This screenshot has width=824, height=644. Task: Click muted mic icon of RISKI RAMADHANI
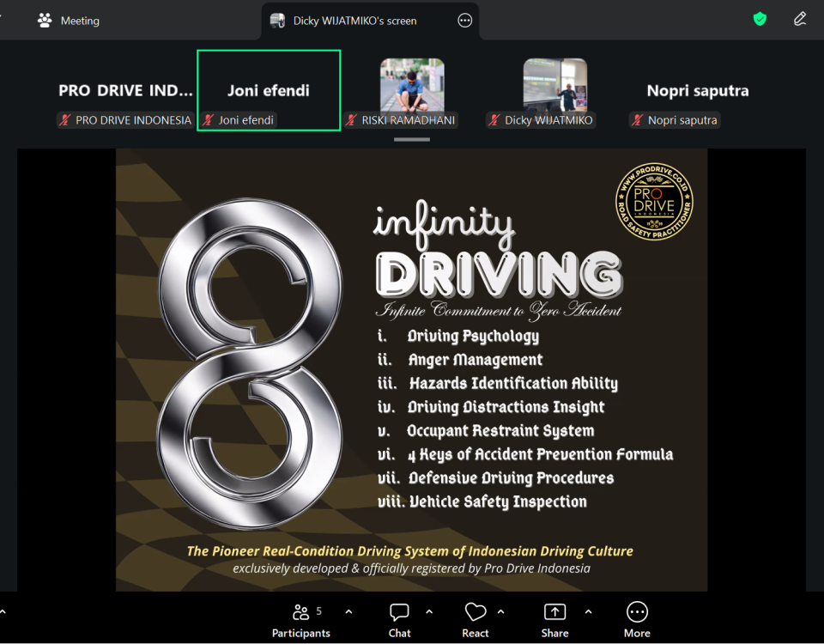click(352, 120)
